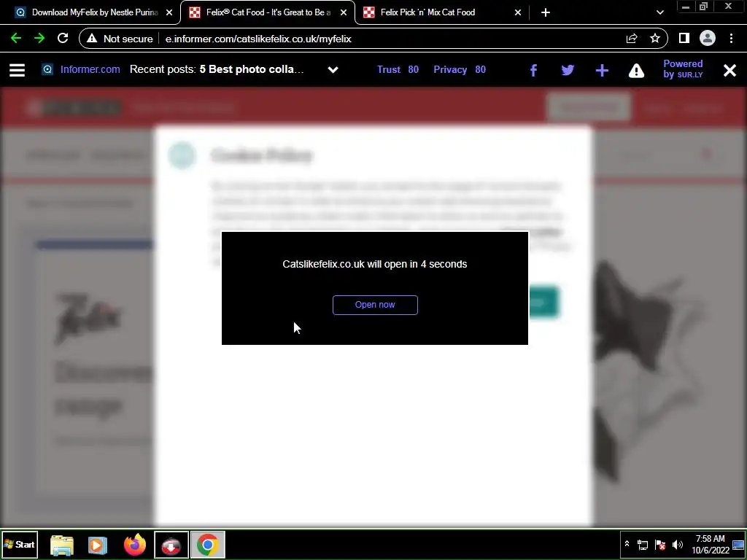The height and width of the screenshot is (560, 747).
Task: Open the volume speaker control
Action: [678, 545]
